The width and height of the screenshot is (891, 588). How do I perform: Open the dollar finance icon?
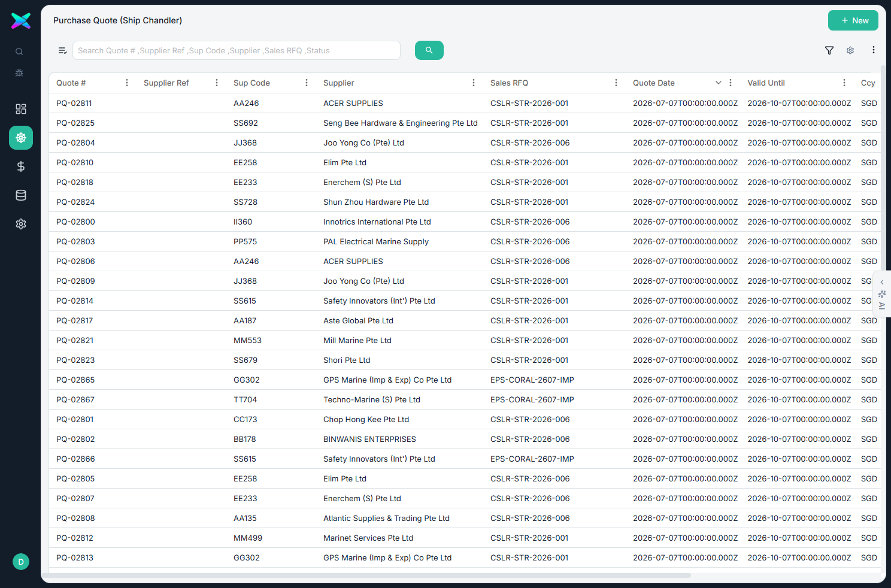tap(21, 166)
